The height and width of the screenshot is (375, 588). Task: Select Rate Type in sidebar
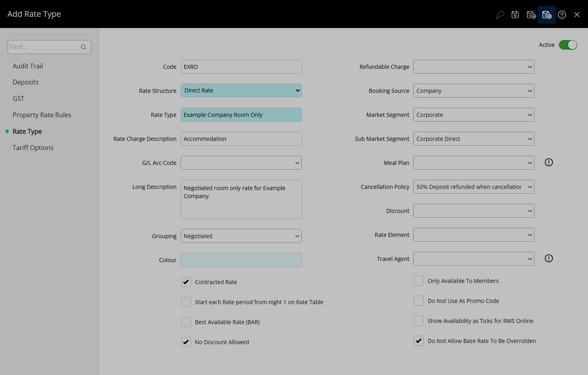(27, 131)
